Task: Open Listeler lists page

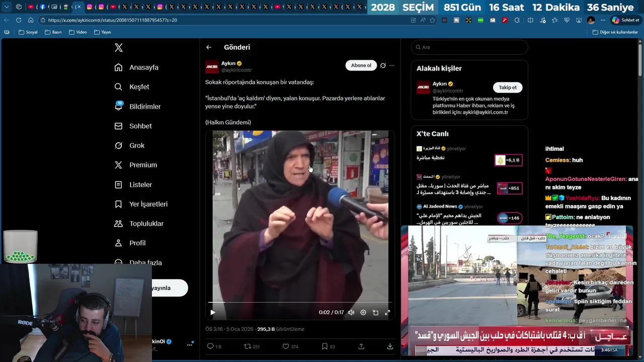Action: pos(133,185)
